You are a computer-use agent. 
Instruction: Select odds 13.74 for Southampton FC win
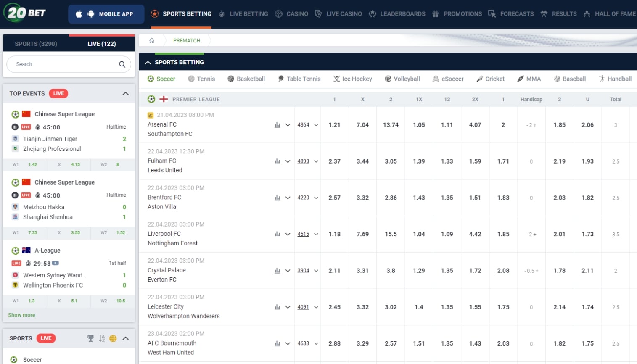pyautogui.click(x=391, y=125)
